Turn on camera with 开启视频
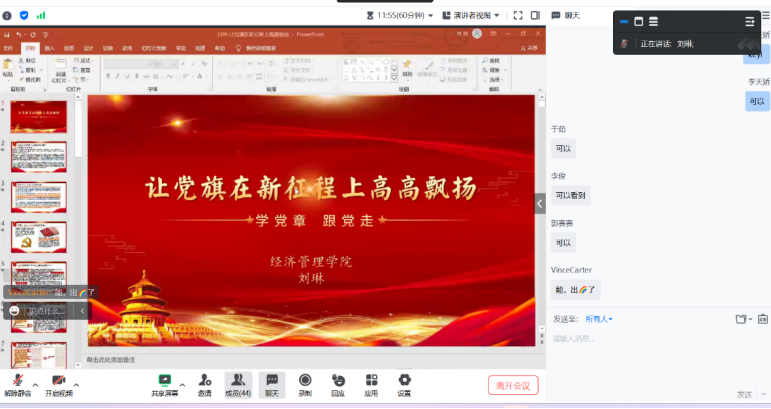 pyautogui.click(x=58, y=383)
